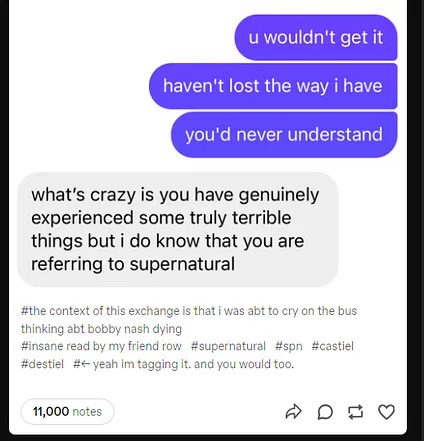Select the #insane read by my friend row tag
The width and height of the screenshot is (424, 441).
101,346
